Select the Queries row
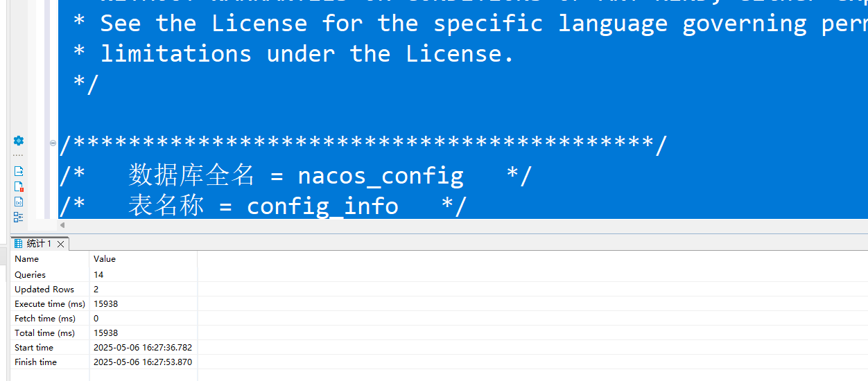The width and height of the screenshot is (868, 381). [104, 274]
